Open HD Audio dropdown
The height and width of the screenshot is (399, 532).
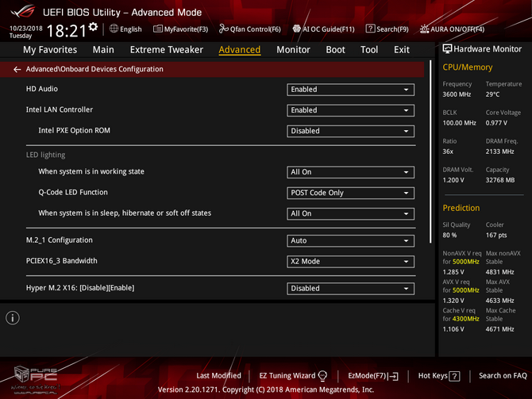coord(350,90)
